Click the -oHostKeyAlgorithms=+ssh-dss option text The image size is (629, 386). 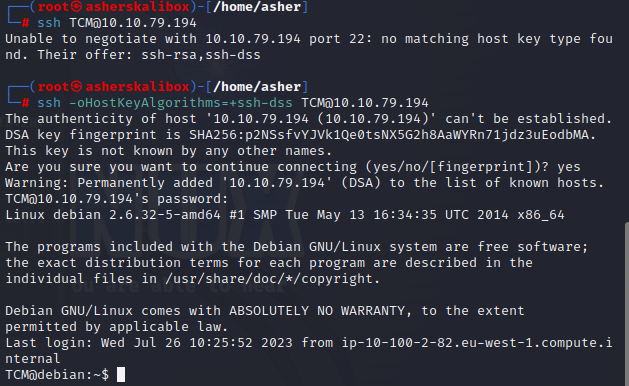pyautogui.click(x=181, y=103)
